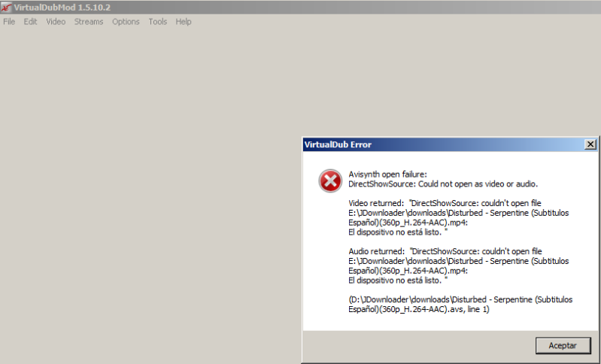Viewport: 601px width, 364px height.
Task: Click the VirtualDub Error dialog title
Action: tap(338, 145)
